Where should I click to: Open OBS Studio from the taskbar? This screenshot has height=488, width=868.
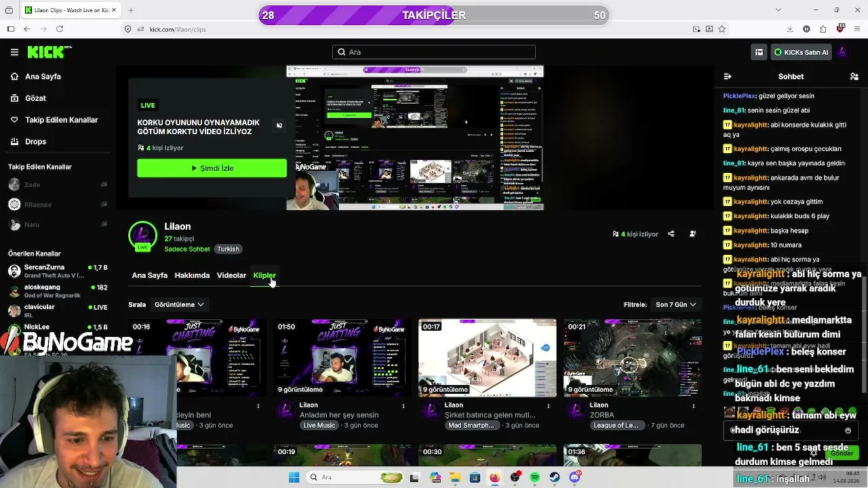click(515, 477)
